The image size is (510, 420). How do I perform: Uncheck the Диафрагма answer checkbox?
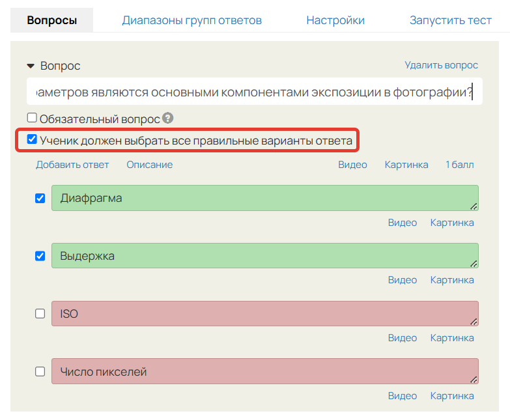coord(40,198)
